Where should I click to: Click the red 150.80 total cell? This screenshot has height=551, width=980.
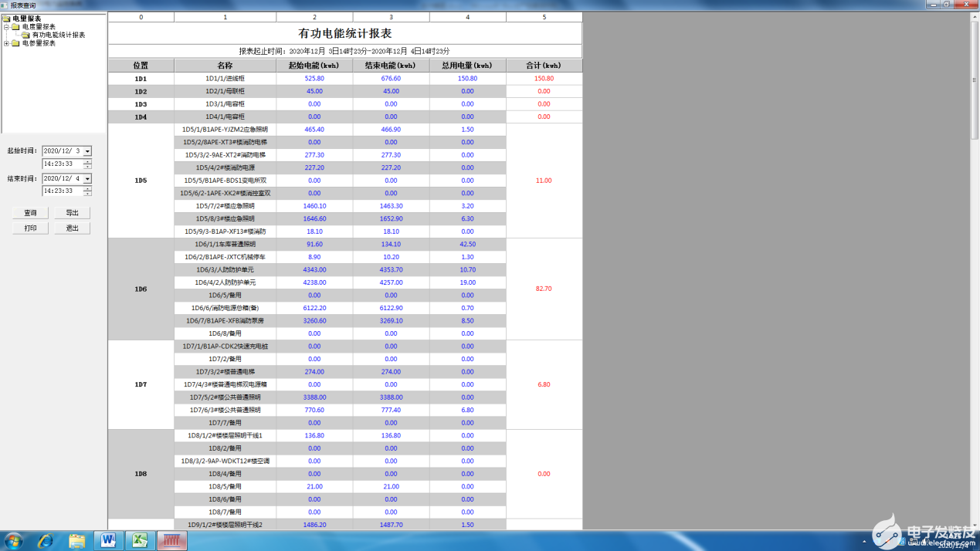(x=544, y=79)
